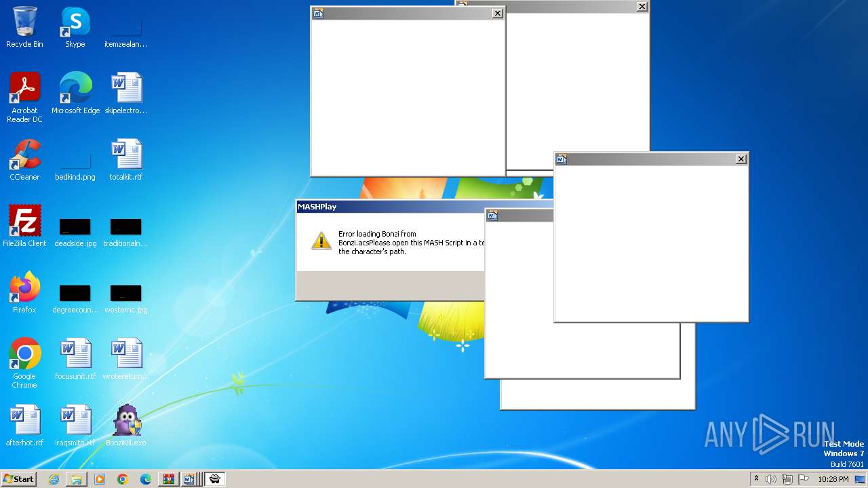Open clock showing 10:28 PM
Image resolution: width=868 pixels, height=488 pixels.
(x=833, y=479)
